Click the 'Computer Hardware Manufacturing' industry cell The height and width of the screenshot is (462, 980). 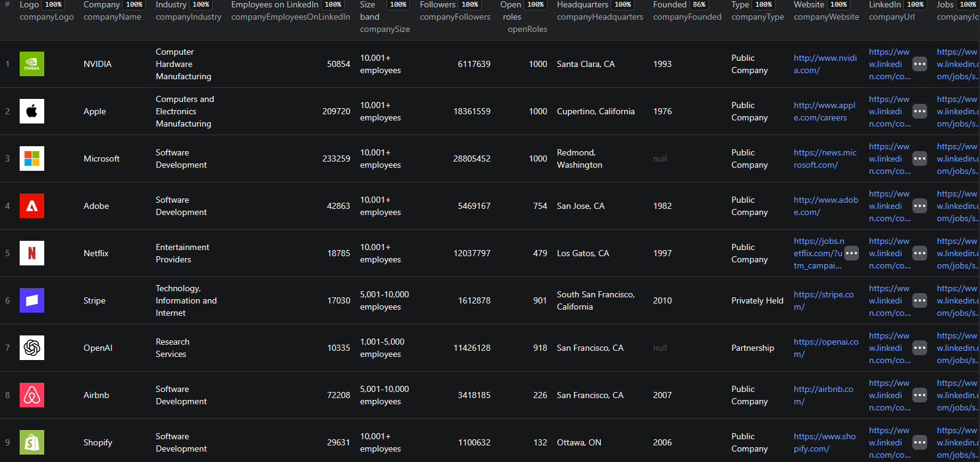point(184,64)
